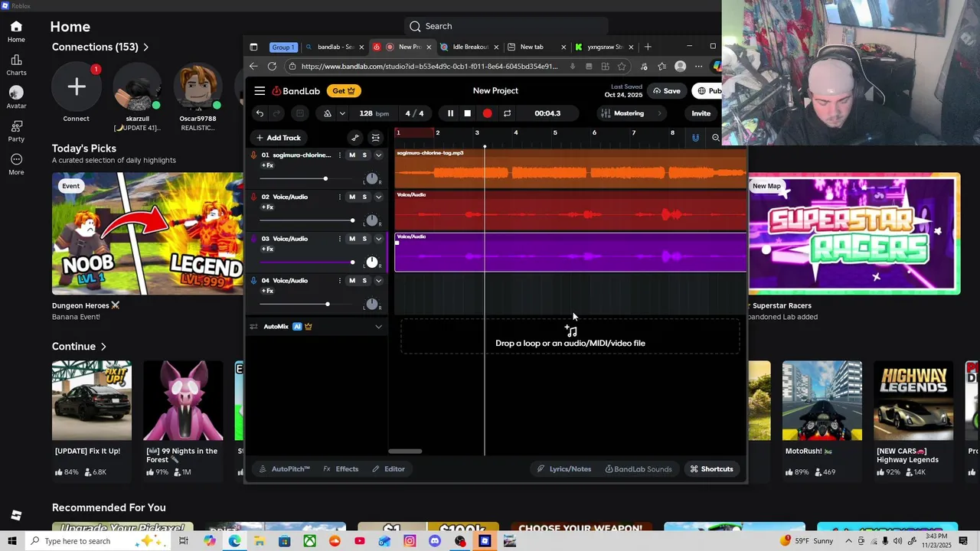Click the Roblox Connect plus button
Screen dimensions: 980x551
click(76, 86)
